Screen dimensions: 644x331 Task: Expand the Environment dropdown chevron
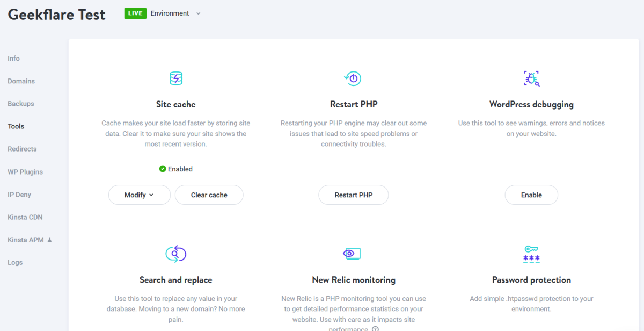(x=198, y=13)
